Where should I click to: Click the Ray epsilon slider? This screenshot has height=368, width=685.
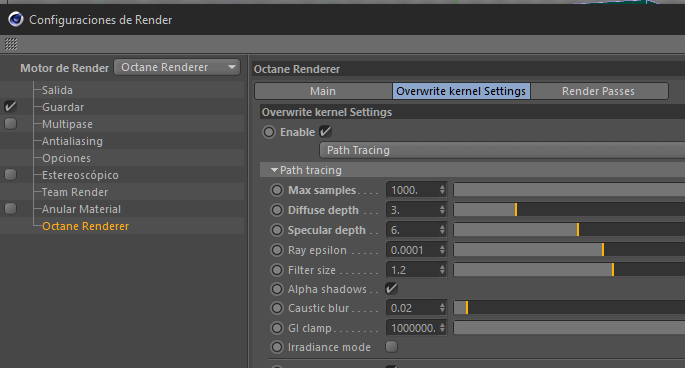569,250
